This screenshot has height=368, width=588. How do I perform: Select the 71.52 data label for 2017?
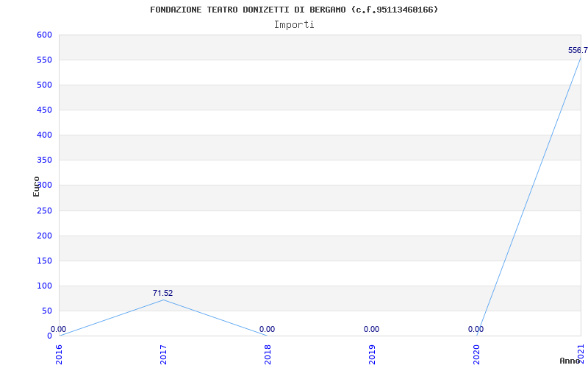(162, 293)
